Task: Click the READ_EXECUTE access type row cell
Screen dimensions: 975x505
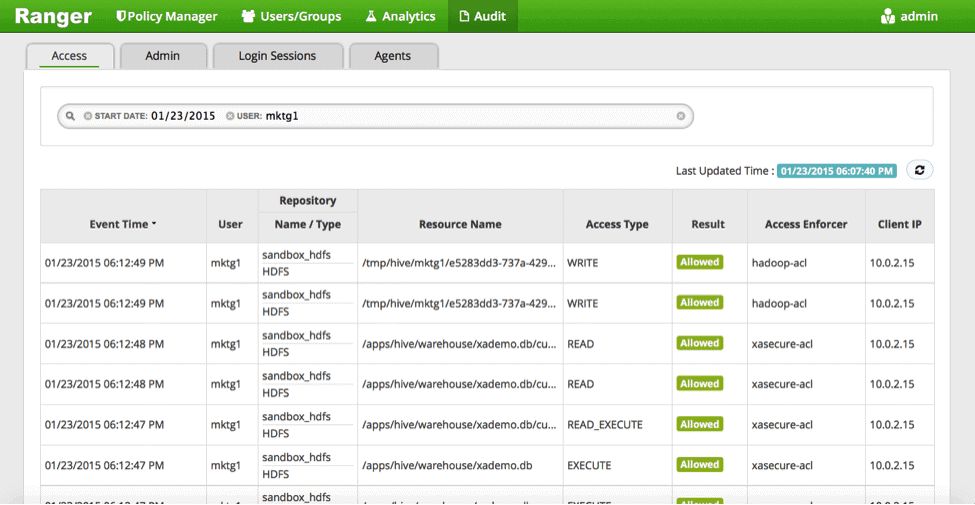Action: 605,425
